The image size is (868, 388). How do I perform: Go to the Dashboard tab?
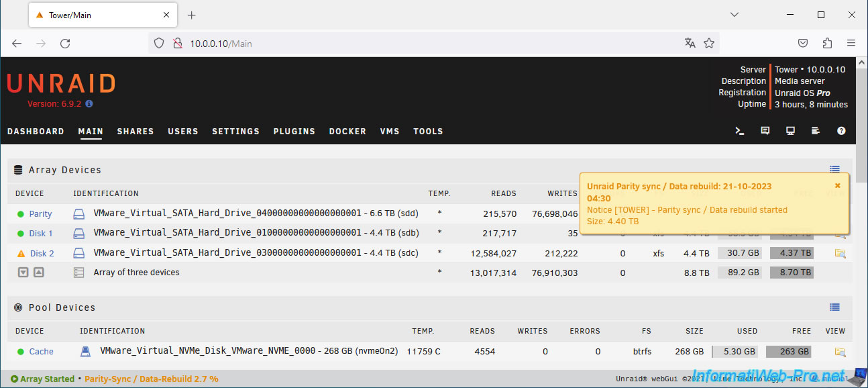click(x=36, y=132)
